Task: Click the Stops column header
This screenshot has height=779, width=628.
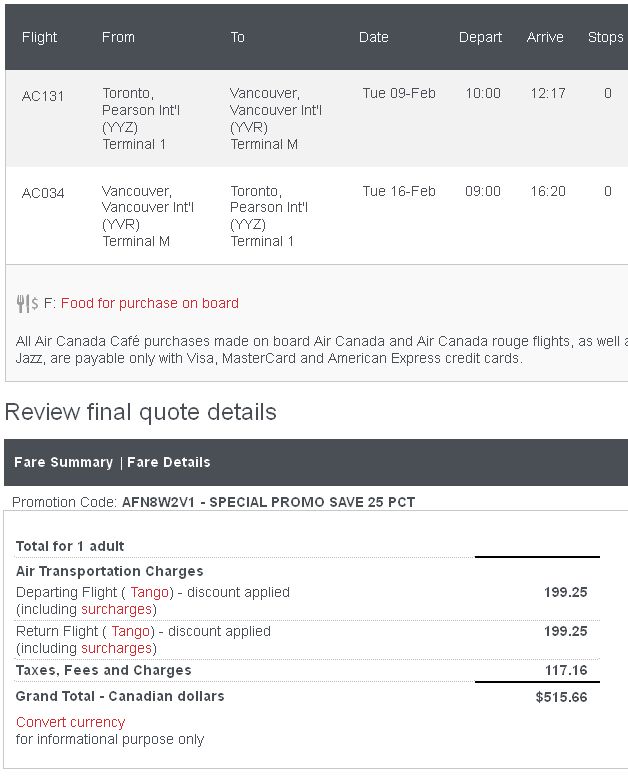Action: [606, 37]
